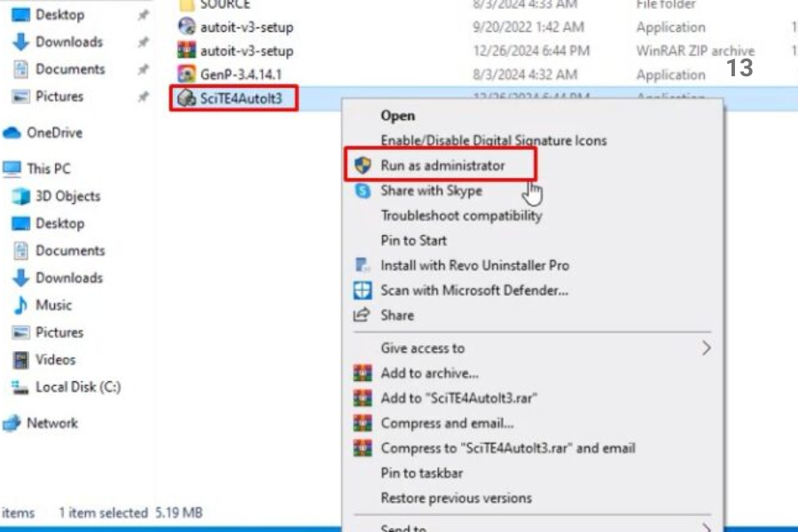Select Troubleshoot compatibility menu entry
This screenshot has height=532, width=798.
click(461, 215)
